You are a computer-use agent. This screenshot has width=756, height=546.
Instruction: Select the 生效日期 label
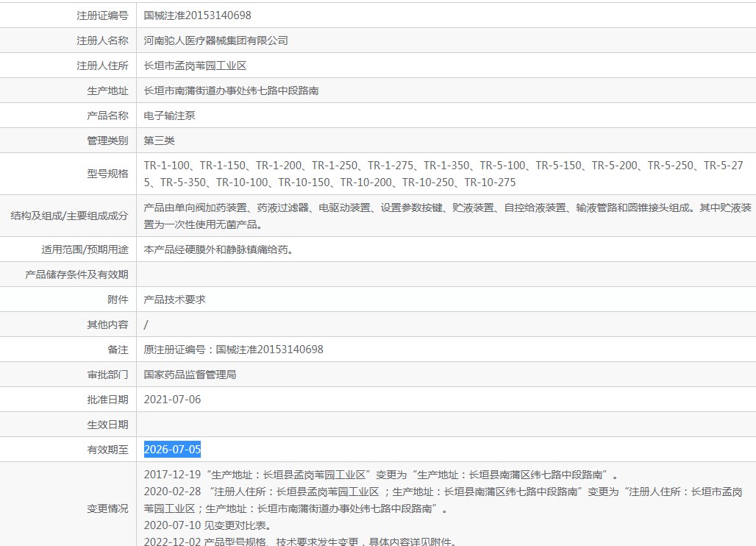(107, 425)
